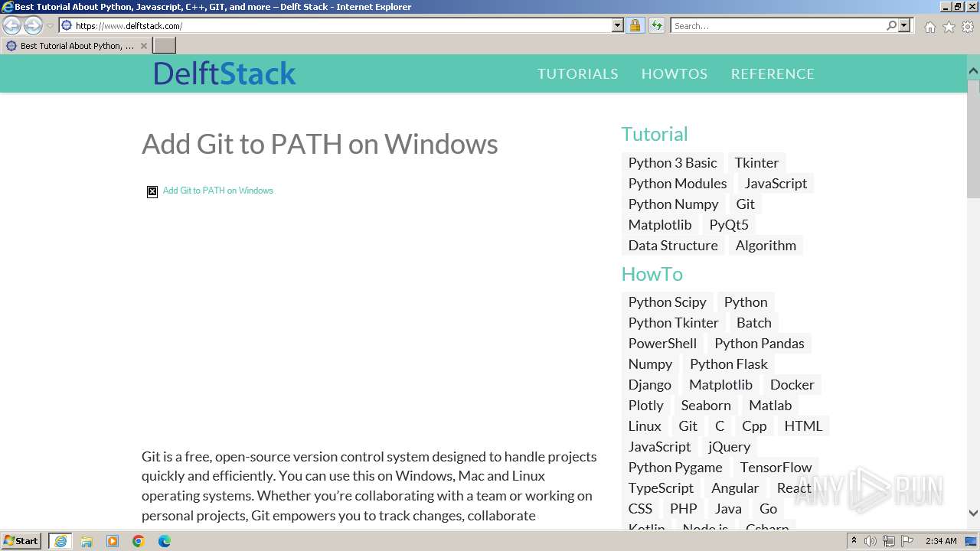Open the Data Structure tutorial
The width and height of the screenshot is (980, 551).
tap(673, 245)
